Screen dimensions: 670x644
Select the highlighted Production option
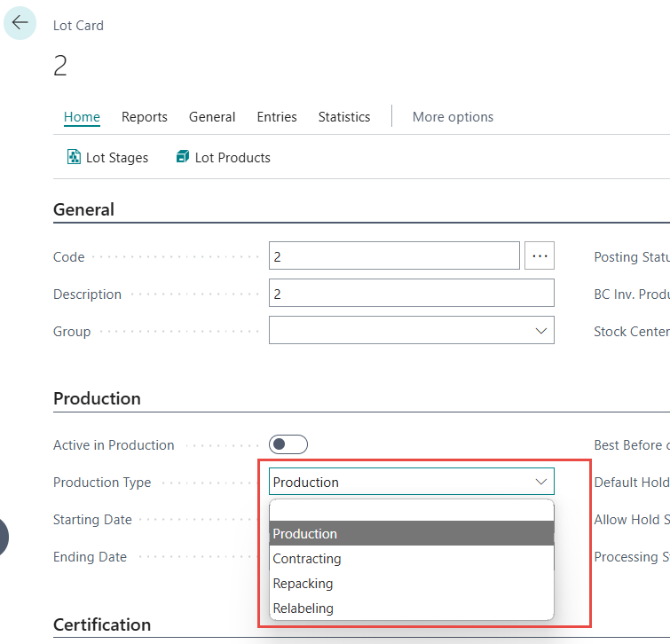coord(305,534)
